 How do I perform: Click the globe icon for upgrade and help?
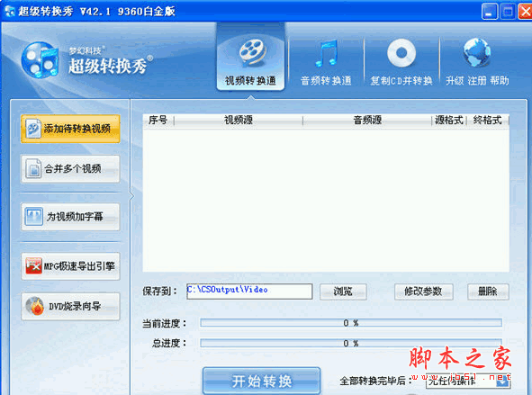[x=477, y=52]
